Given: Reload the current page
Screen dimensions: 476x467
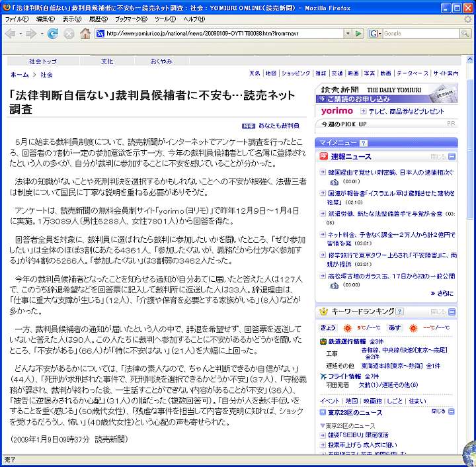Looking at the screenshot, I should coord(53,33).
